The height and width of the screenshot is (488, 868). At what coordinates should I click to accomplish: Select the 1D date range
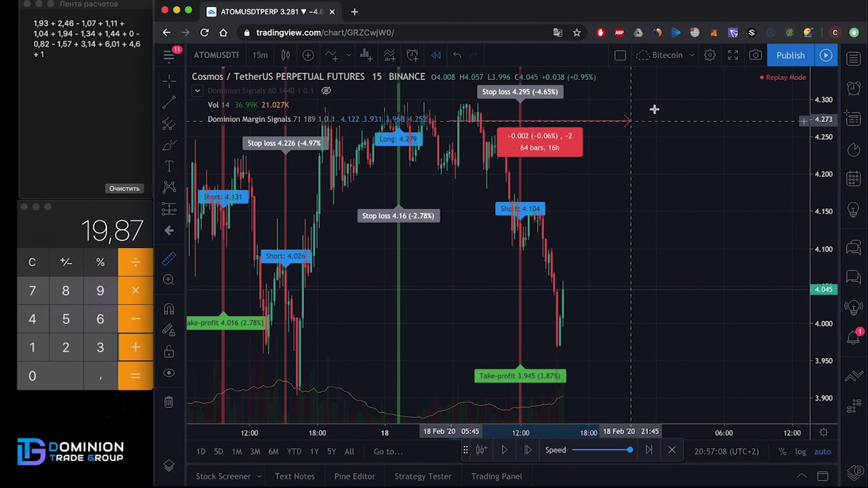[x=201, y=451]
